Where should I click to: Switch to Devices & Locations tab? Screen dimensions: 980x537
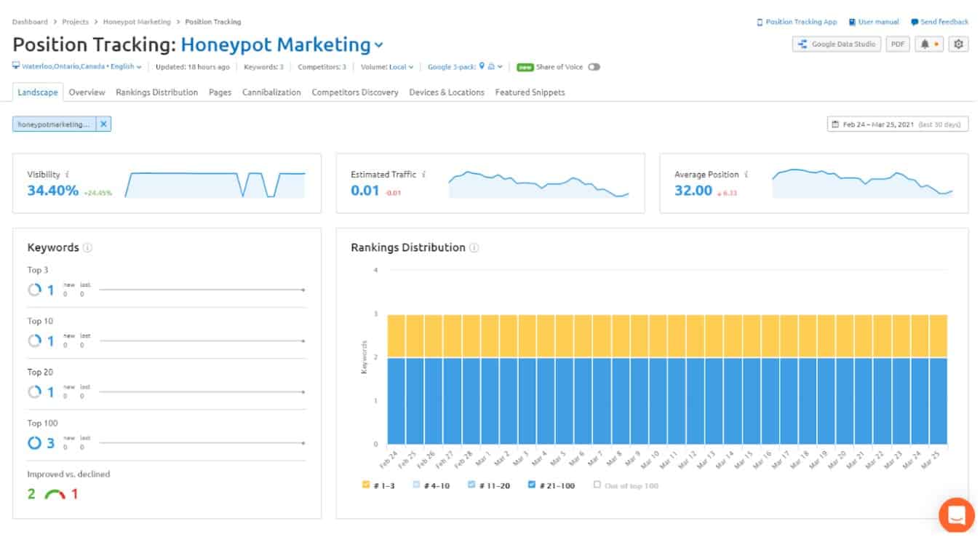tap(447, 92)
